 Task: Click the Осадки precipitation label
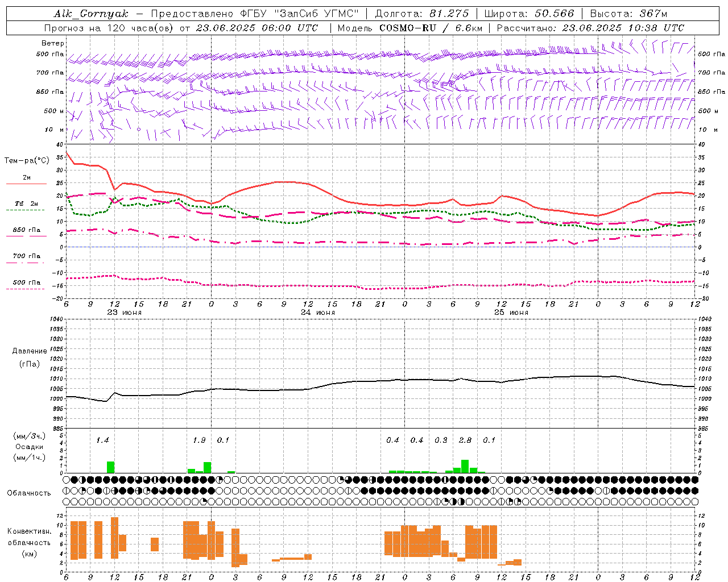click(x=30, y=447)
